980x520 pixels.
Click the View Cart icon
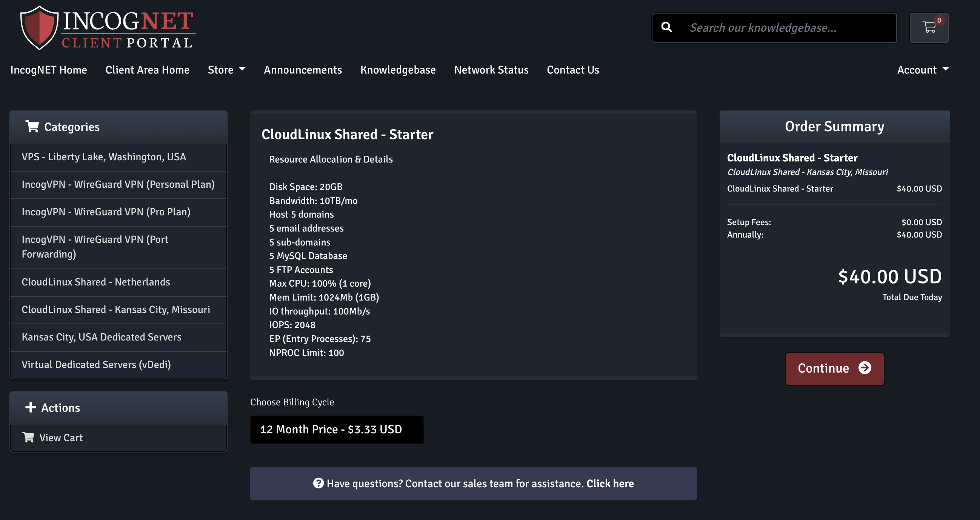click(x=28, y=437)
